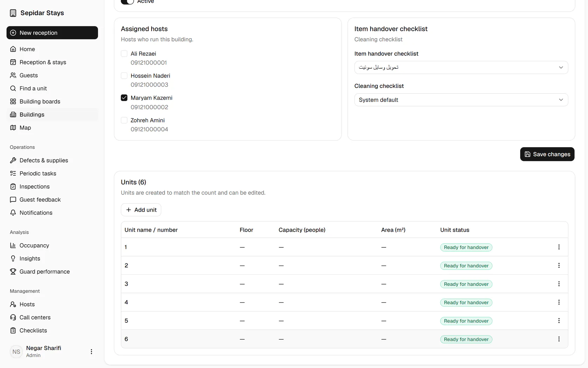
Task: Click the Guests people icon
Action: 13,75
